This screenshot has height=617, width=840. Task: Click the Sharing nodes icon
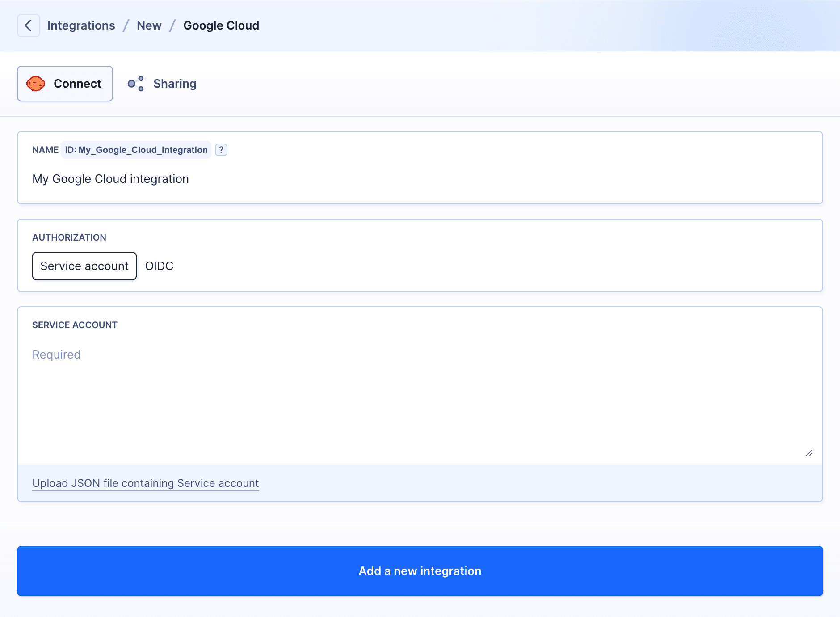pyautogui.click(x=136, y=84)
